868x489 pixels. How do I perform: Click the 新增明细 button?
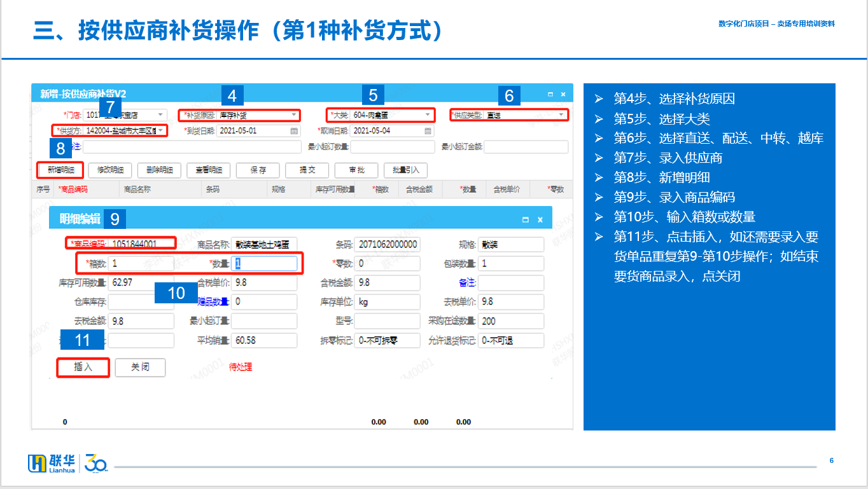point(61,170)
